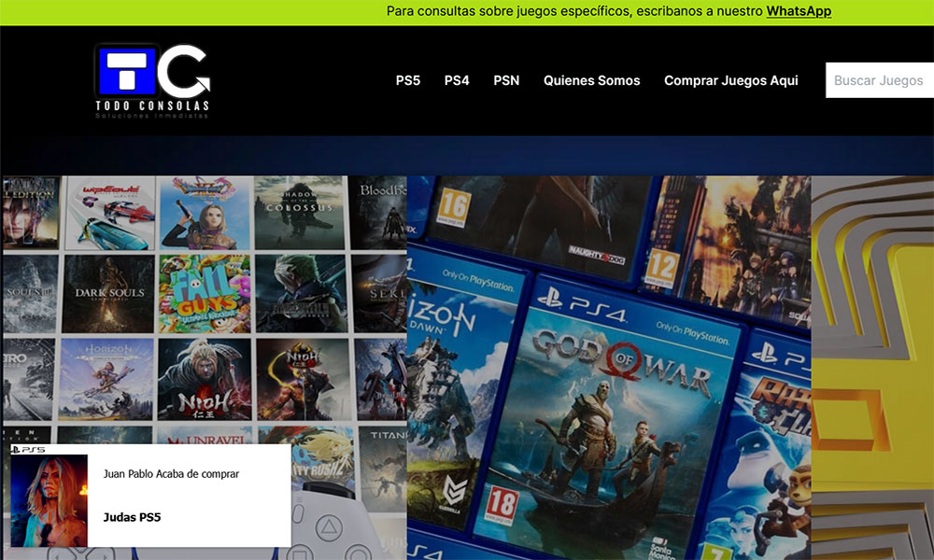Click the WhatsApp link in top banner
This screenshot has width=934, height=560.
[799, 11]
